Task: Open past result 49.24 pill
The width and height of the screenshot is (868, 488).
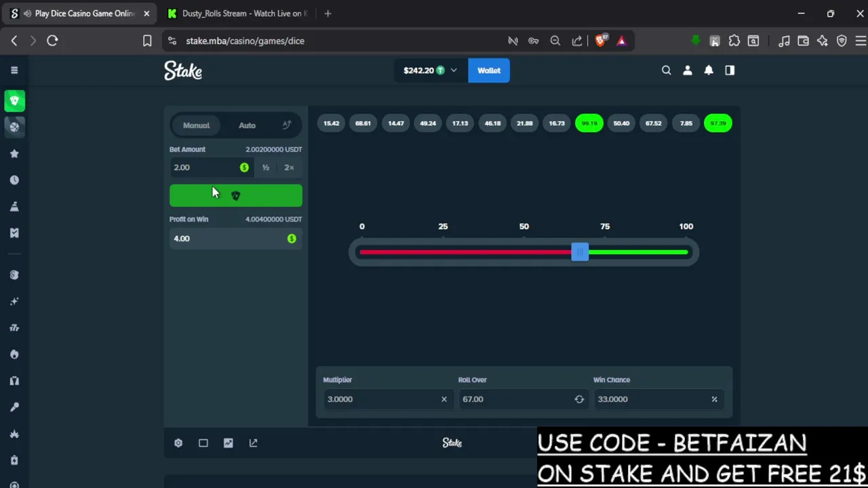Action: pyautogui.click(x=428, y=123)
